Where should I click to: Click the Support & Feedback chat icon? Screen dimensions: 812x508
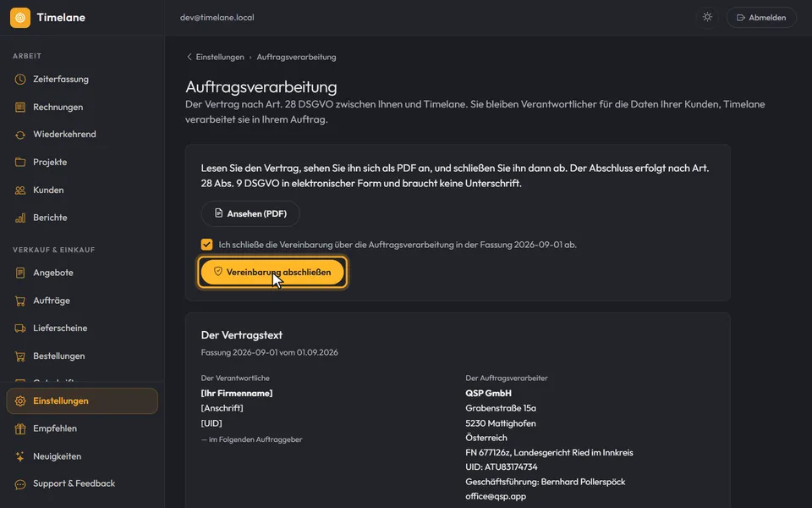20,484
